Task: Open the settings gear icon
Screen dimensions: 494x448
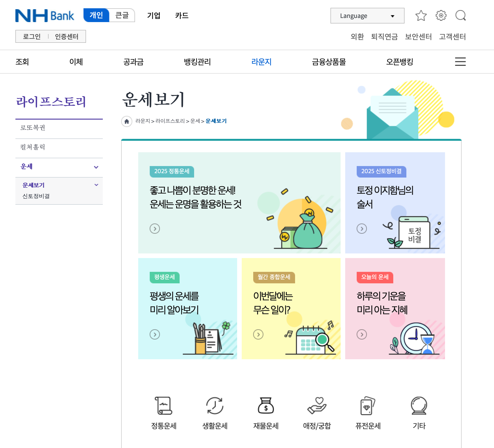Action: 441,16
